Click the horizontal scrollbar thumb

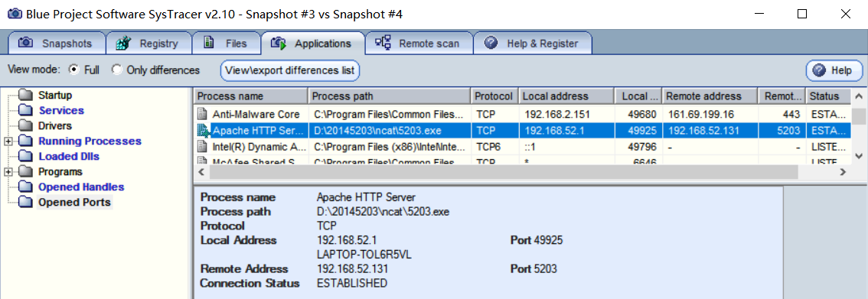[x=504, y=172]
